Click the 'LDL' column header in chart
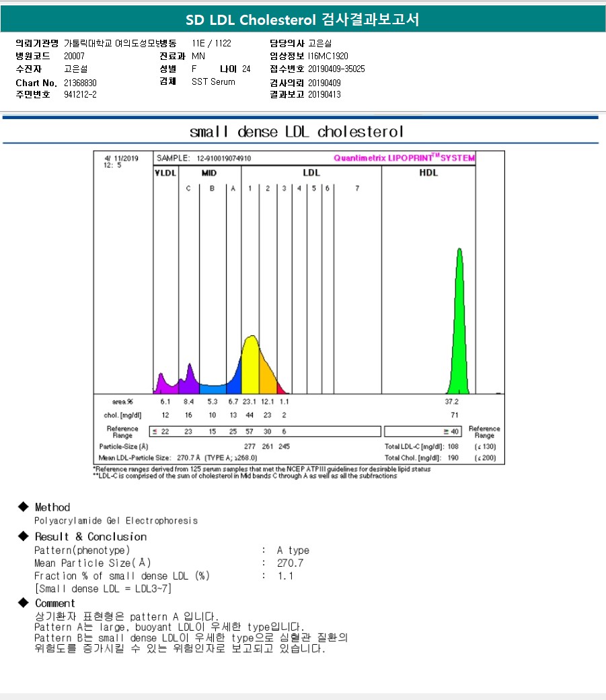Screen dimensions: 606x700 coord(311,173)
